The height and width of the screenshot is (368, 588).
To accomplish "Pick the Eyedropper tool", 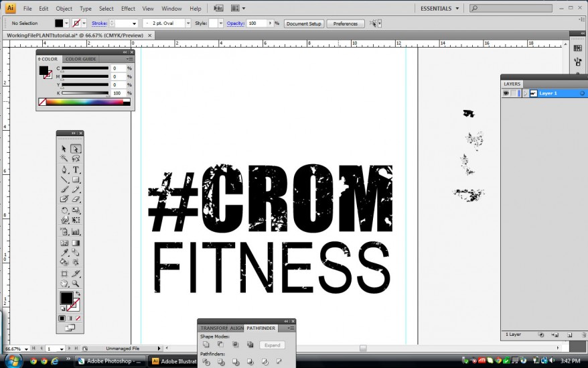I will point(64,252).
